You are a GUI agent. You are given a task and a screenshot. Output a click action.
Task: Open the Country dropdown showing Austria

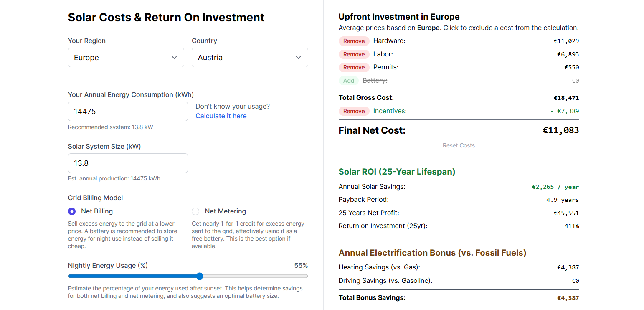(x=249, y=57)
